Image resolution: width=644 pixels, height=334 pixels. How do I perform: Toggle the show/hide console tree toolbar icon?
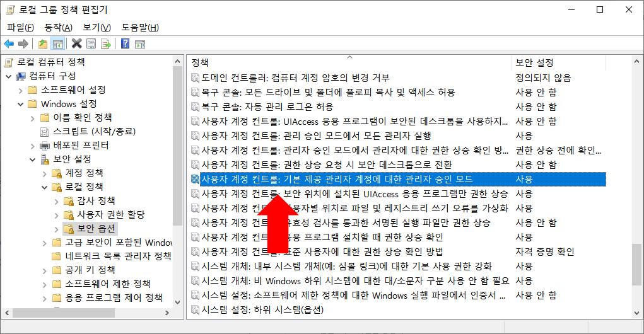pyautogui.click(x=58, y=44)
